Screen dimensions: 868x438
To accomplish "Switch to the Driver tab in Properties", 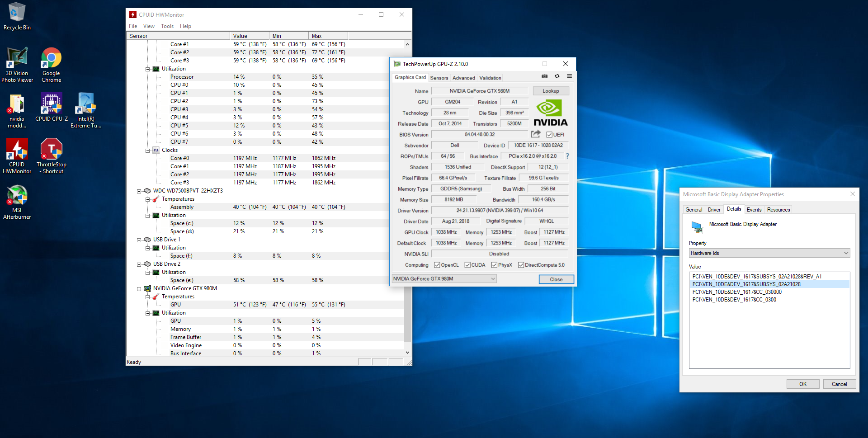I will pos(714,210).
